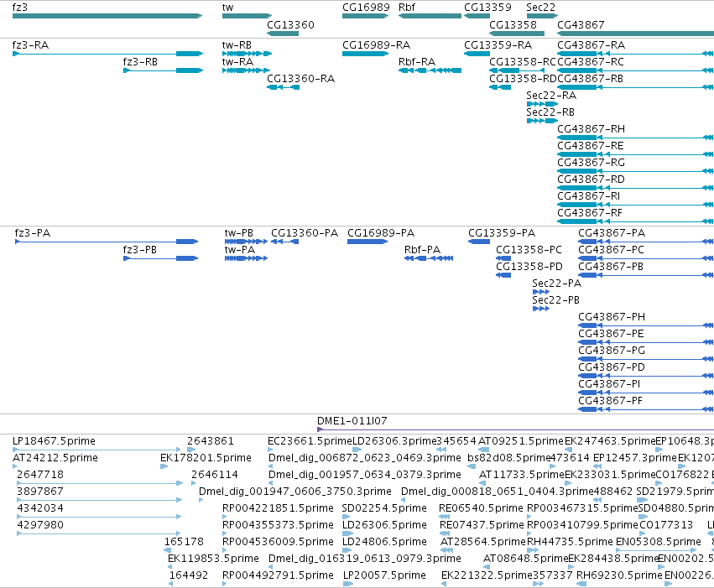This screenshot has height=588, width=714.
Task: Select the CG43867-RI transcript
Action: tap(636, 205)
